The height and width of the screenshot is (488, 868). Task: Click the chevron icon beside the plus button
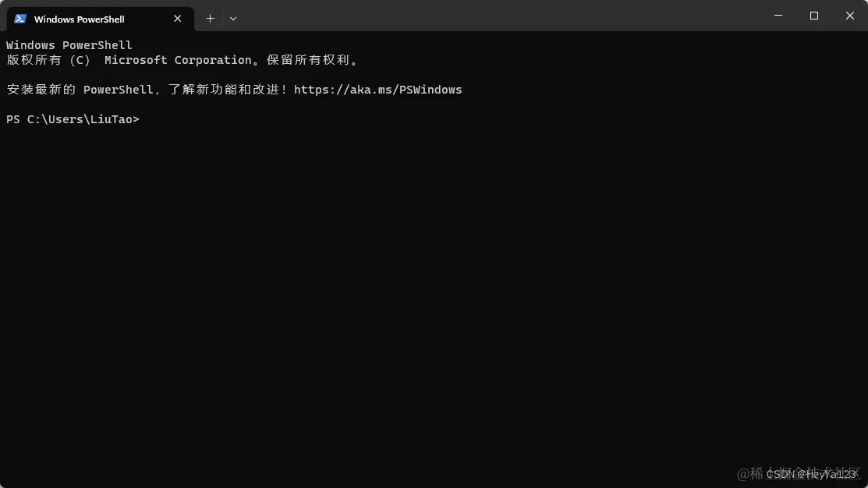232,18
